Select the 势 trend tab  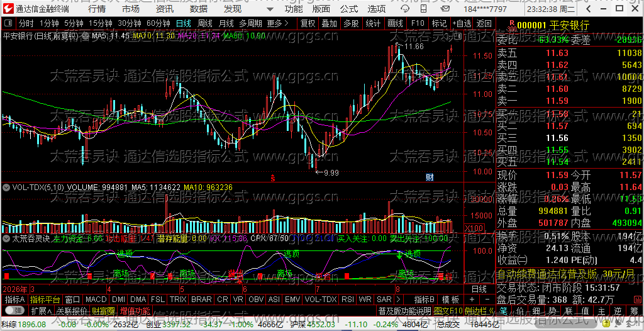pos(552,310)
